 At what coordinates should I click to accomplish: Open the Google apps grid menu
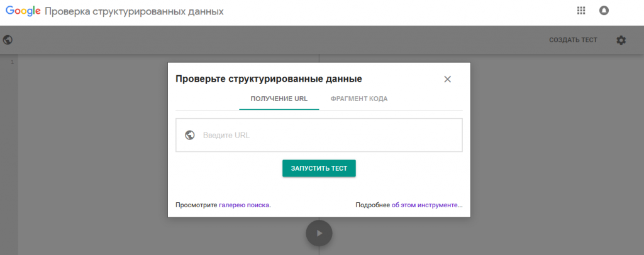point(580,11)
